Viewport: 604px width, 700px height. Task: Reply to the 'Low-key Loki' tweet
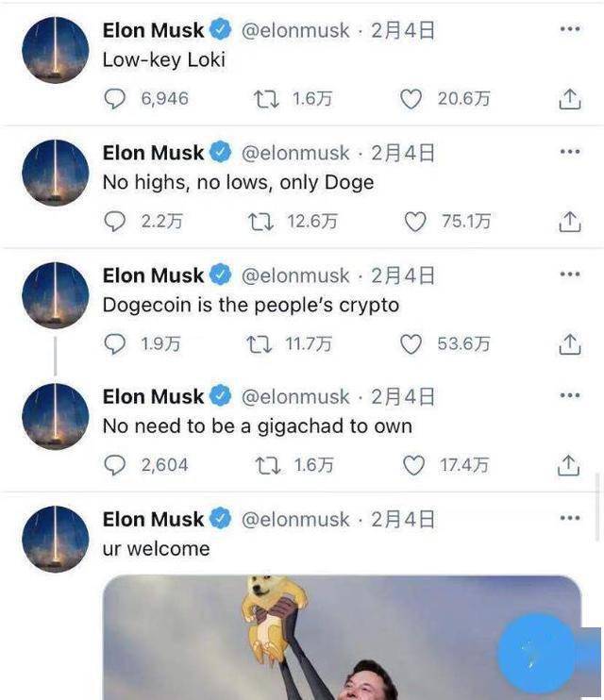[115, 99]
